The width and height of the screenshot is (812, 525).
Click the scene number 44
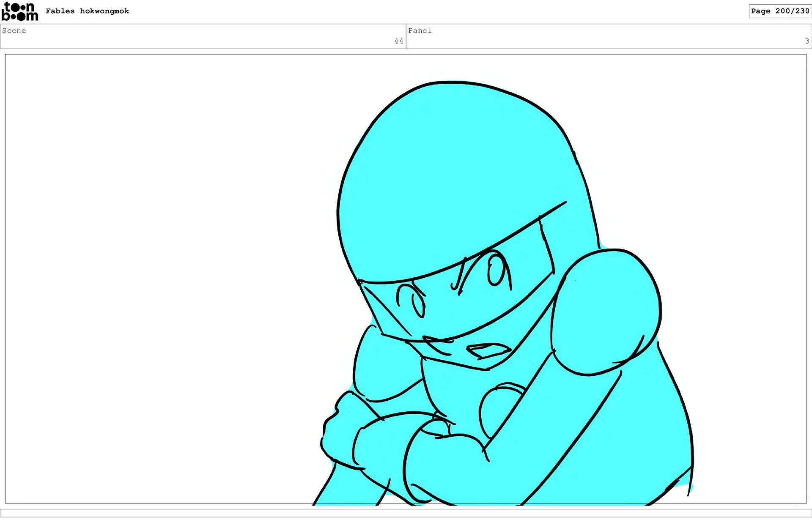tap(398, 41)
